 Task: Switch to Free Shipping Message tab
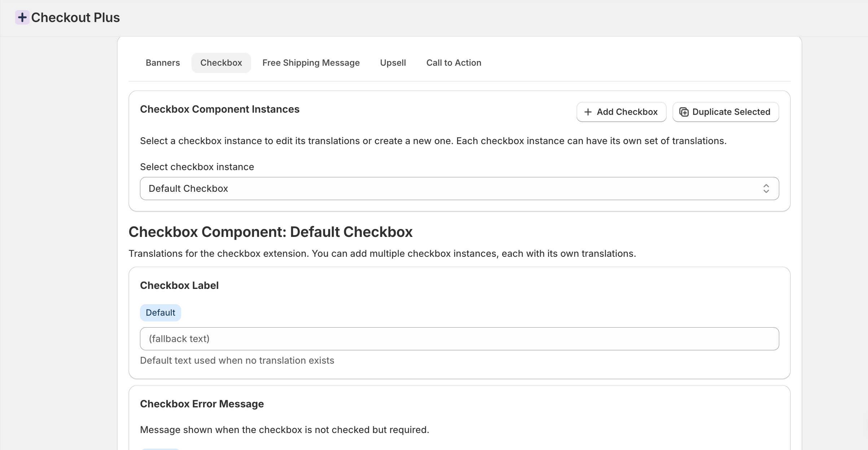pyautogui.click(x=311, y=63)
